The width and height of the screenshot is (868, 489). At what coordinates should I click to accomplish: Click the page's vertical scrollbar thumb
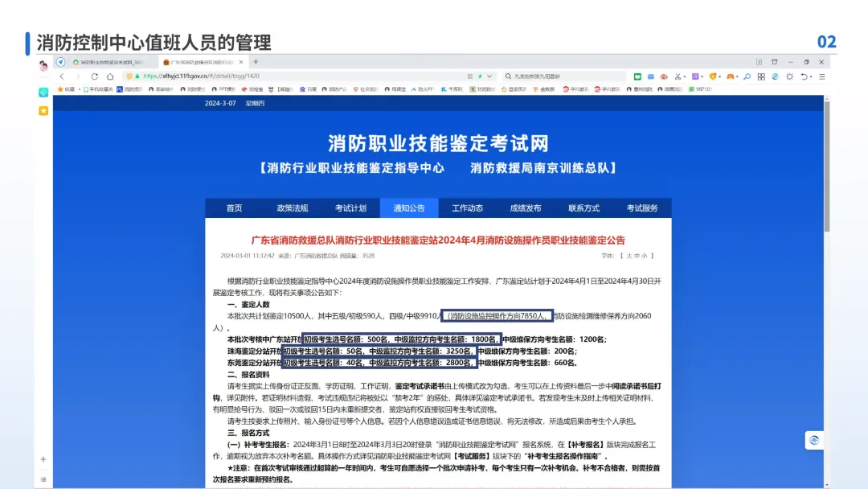tap(827, 166)
